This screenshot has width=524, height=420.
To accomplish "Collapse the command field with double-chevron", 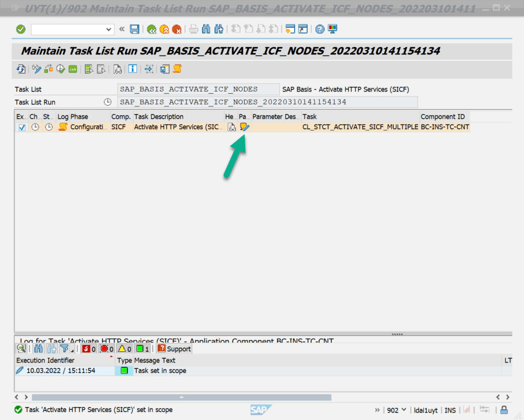I will pyautogui.click(x=122, y=29).
